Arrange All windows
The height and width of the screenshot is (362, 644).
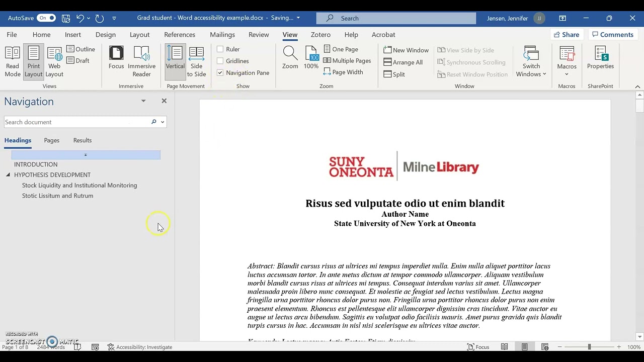(403, 62)
